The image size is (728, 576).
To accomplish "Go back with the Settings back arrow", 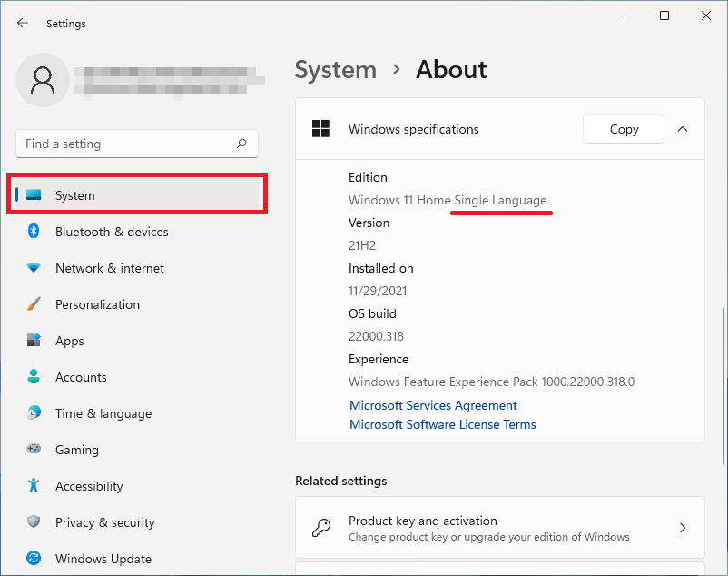I will (23, 23).
